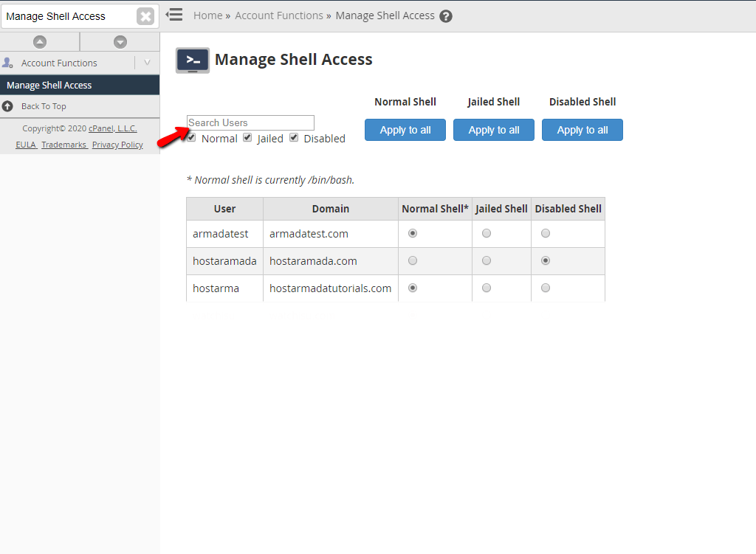Collapse the Account Functions section chevron
756x554 pixels.
[x=147, y=63]
